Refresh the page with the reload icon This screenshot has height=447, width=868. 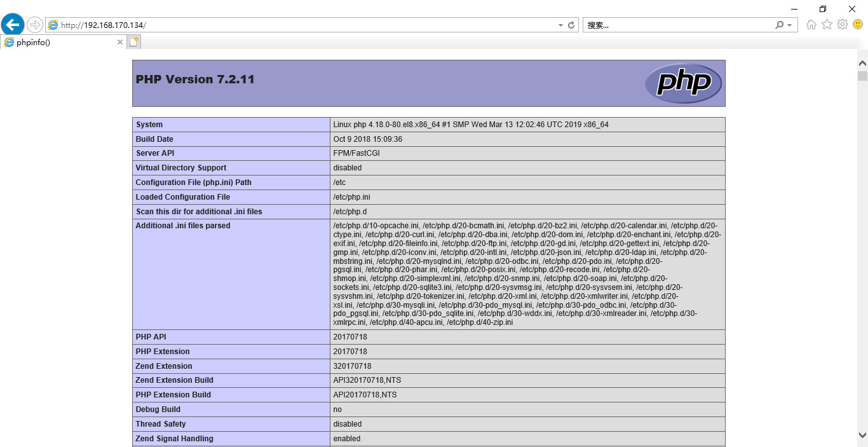click(x=571, y=25)
